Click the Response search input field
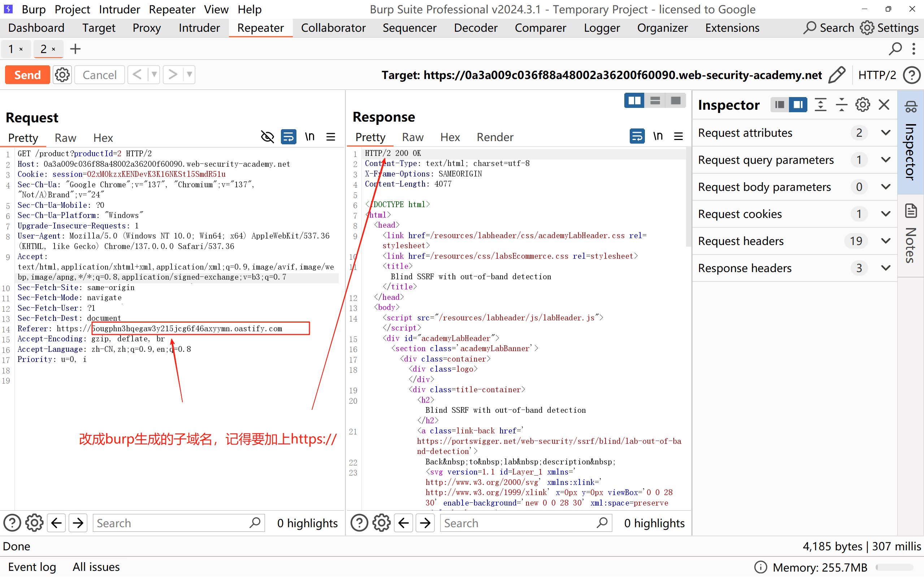This screenshot has width=924, height=577. [x=519, y=523]
